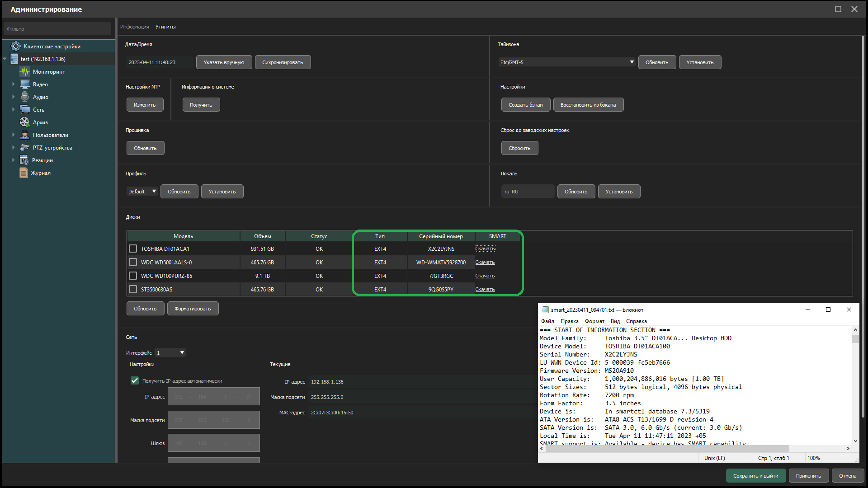Select the Audio microphone icon
Viewport: 868px width, 488px height.
(x=25, y=97)
